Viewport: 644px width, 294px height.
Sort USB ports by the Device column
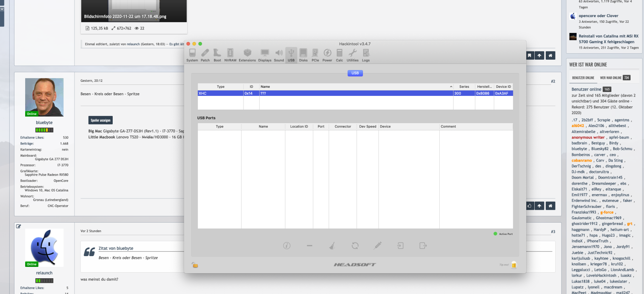pos(409,127)
